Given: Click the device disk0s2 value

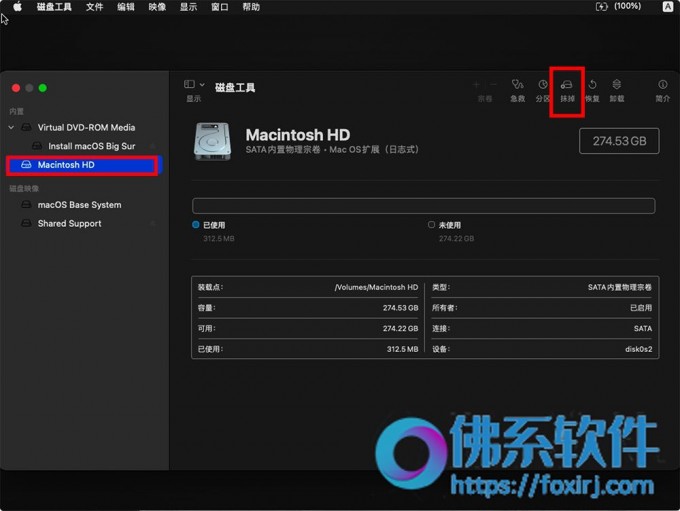Looking at the screenshot, I should pyautogui.click(x=638, y=349).
